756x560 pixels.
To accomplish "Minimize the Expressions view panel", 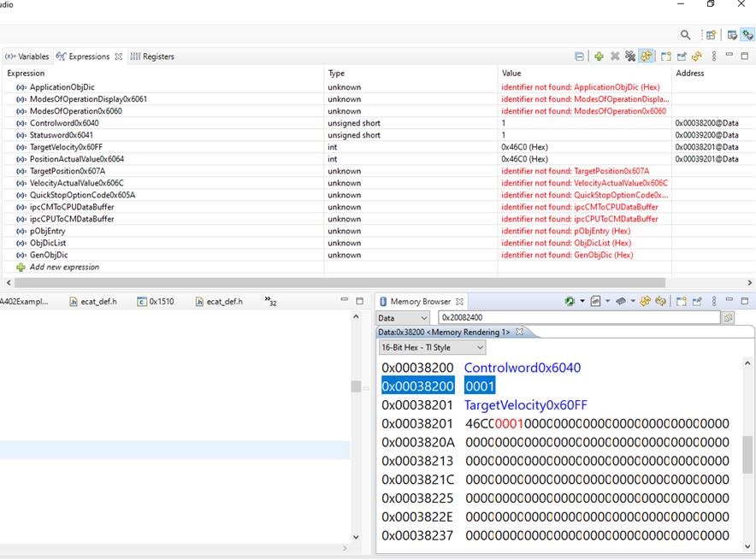I will point(729,55).
